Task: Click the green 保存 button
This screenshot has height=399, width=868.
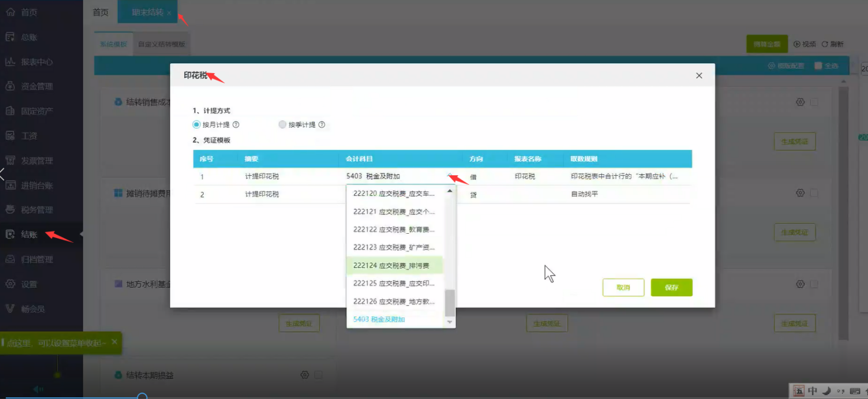Action: pos(671,287)
